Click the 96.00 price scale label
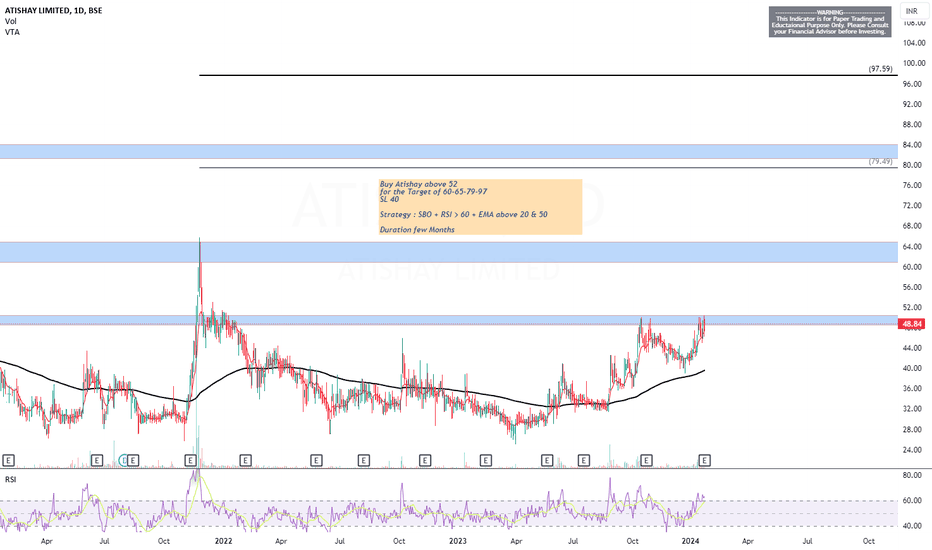The width and height of the screenshot is (932, 550). [914, 84]
